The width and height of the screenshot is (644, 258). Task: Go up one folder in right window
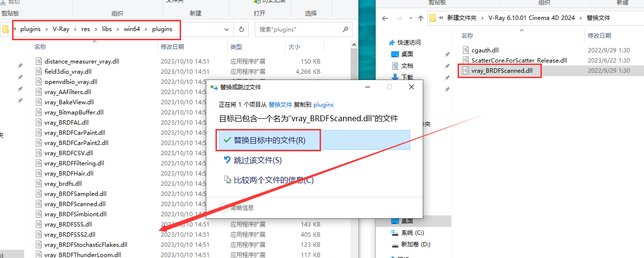pyautogui.click(x=421, y=18)
